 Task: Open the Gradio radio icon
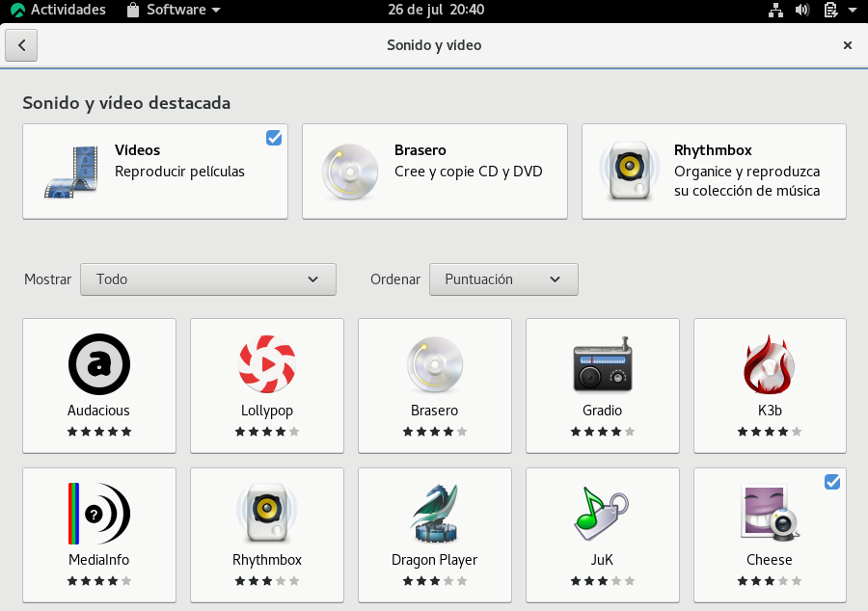pyautogui.click(x=602, y=364)
